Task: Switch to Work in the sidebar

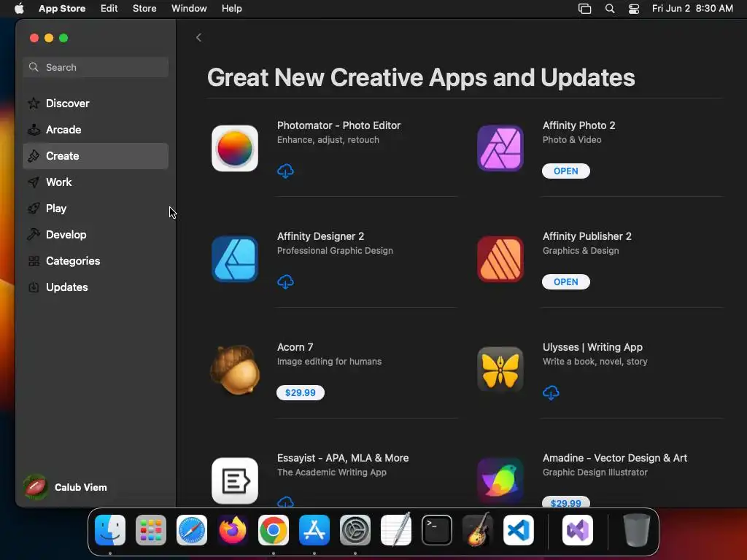Action: (x=96, y=182)
